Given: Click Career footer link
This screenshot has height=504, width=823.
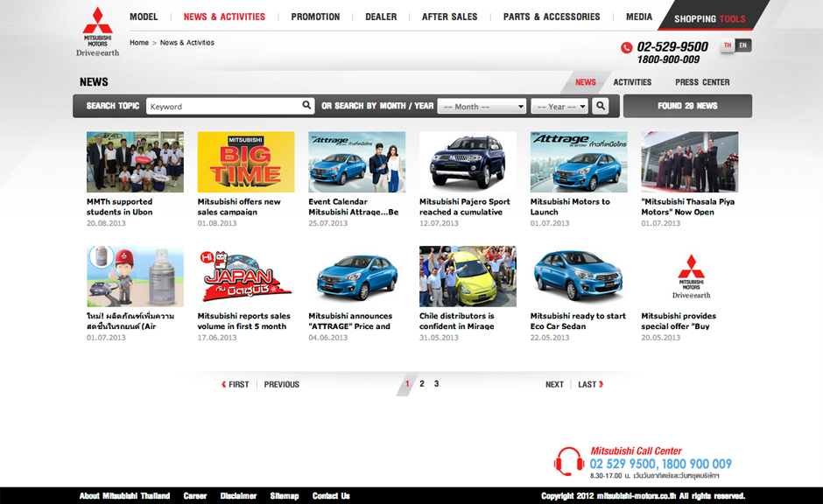Looking at the screenshot, I should click(195, 495).
